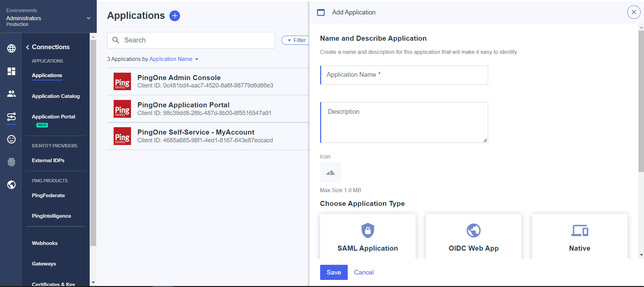Click the Cancel link
Image resolution: width=644 pixels, height=287 pixels.
[363, 272]
